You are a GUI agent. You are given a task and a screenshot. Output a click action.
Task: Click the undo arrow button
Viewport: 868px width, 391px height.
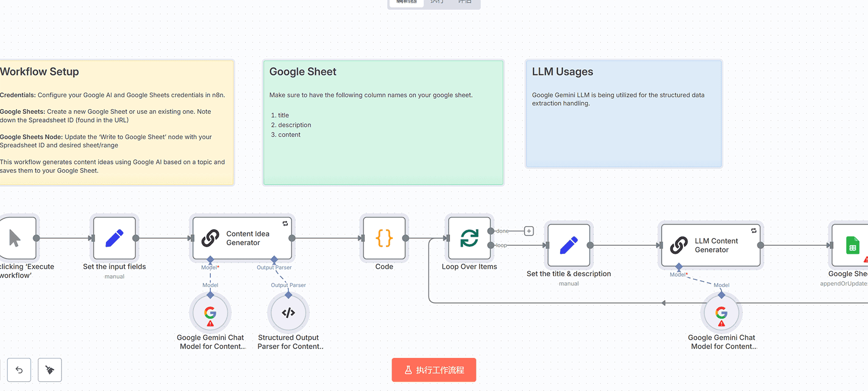pos(19,370)
